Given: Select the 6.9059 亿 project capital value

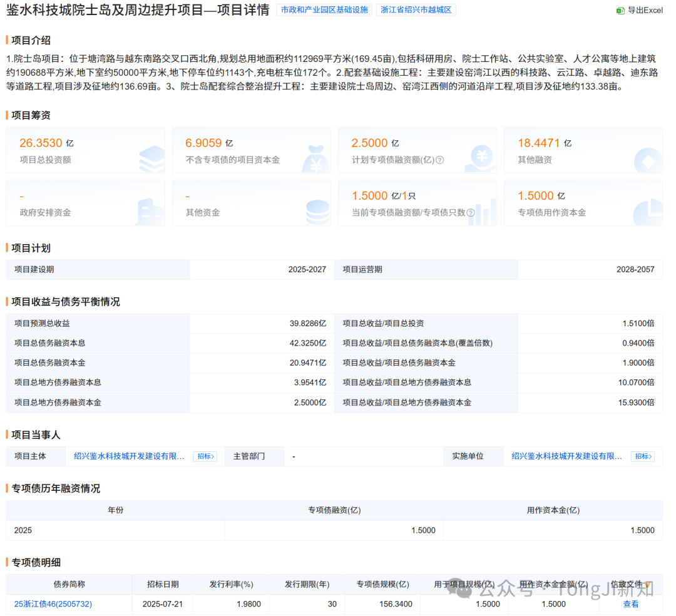Looking at the screenshot, I should [x=209, y=143].
